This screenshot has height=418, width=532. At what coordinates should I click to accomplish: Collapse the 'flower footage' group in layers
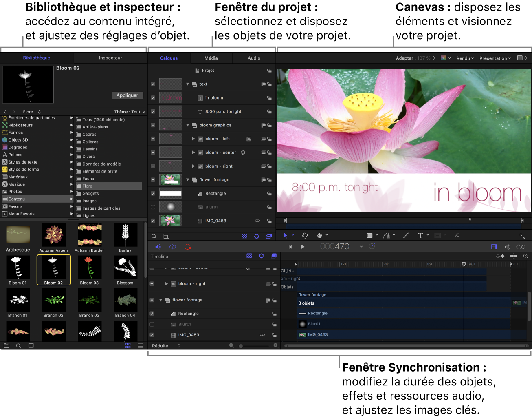[x=188, y=180]
